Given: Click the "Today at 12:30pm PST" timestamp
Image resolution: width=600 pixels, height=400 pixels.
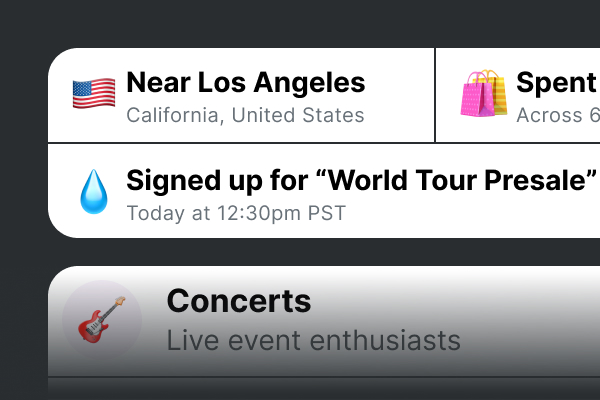Looking at the screenshot, I should click(235, 213).
